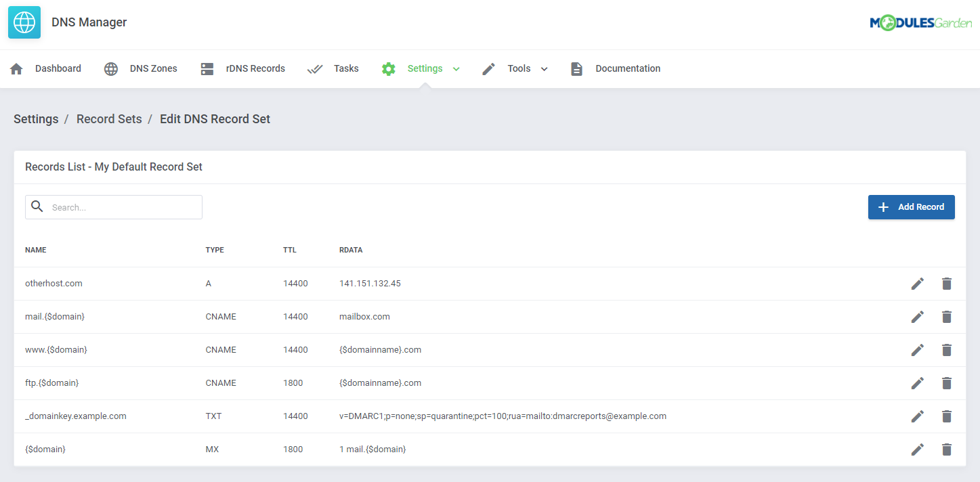Open Documentation from navigation bar
Screen dimensions: 980x482
pyautogui.click(x=627, y=68)
